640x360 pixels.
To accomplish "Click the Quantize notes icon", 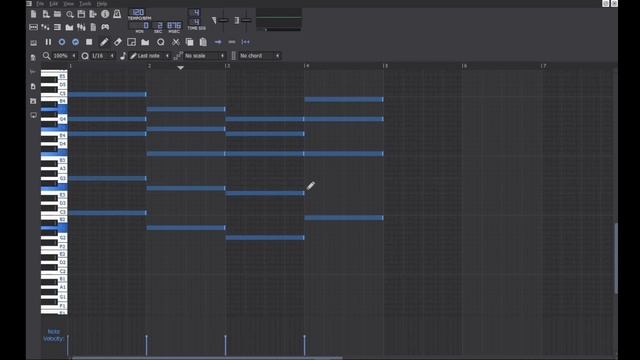I will (160, 42).
